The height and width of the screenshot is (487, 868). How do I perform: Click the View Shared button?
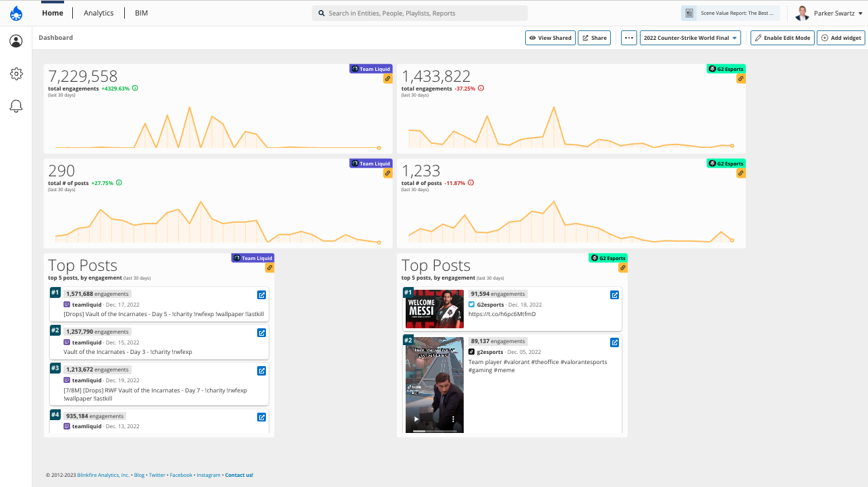click(550, 38)
